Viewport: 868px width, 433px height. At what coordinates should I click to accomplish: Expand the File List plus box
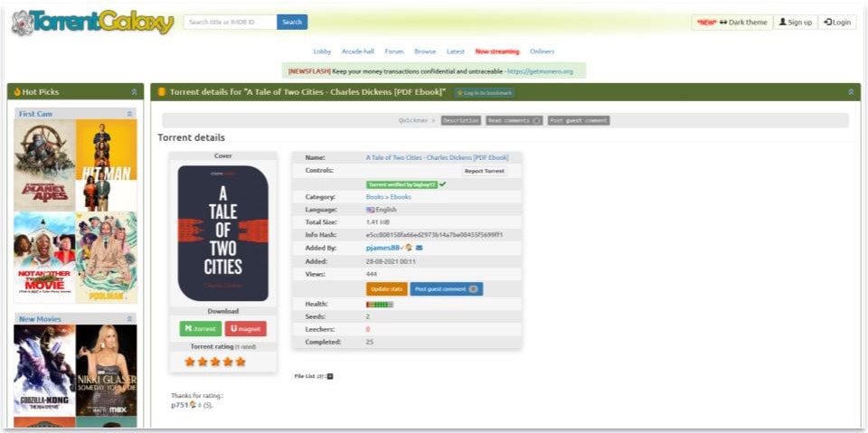(x=330, y=376)
